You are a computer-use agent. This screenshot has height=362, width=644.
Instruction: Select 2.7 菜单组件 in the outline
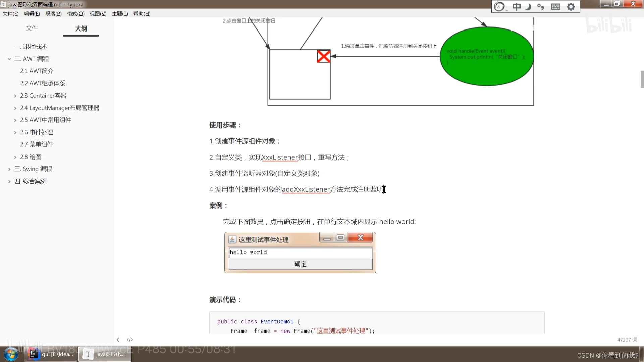[37, 144]
